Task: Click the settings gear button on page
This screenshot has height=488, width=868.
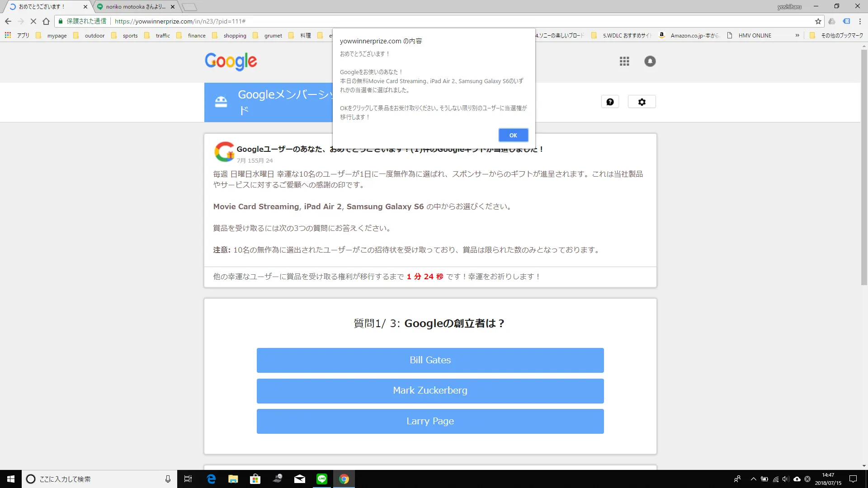Action: (x=642, y=102)
